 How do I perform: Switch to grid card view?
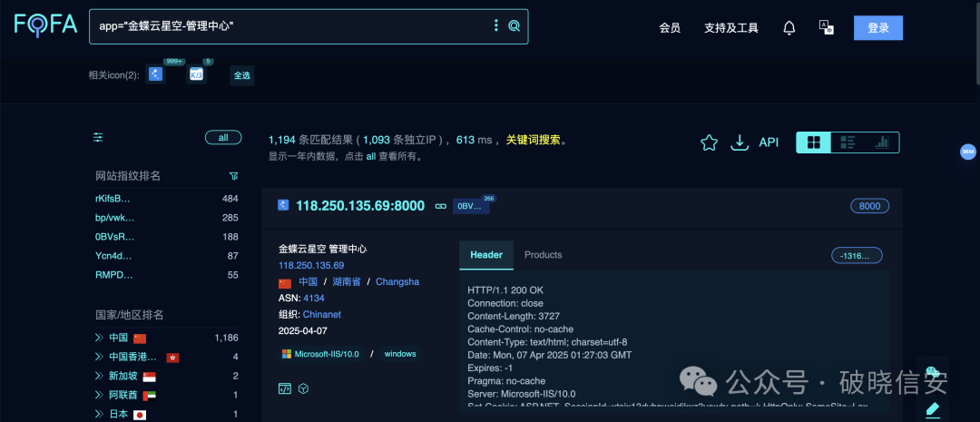(814, 142)
